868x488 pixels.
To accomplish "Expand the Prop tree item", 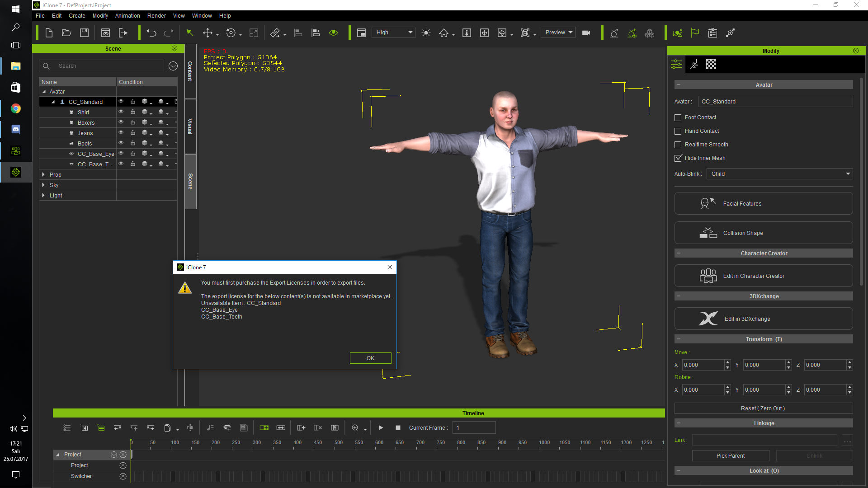I will (x=44, y=174).
